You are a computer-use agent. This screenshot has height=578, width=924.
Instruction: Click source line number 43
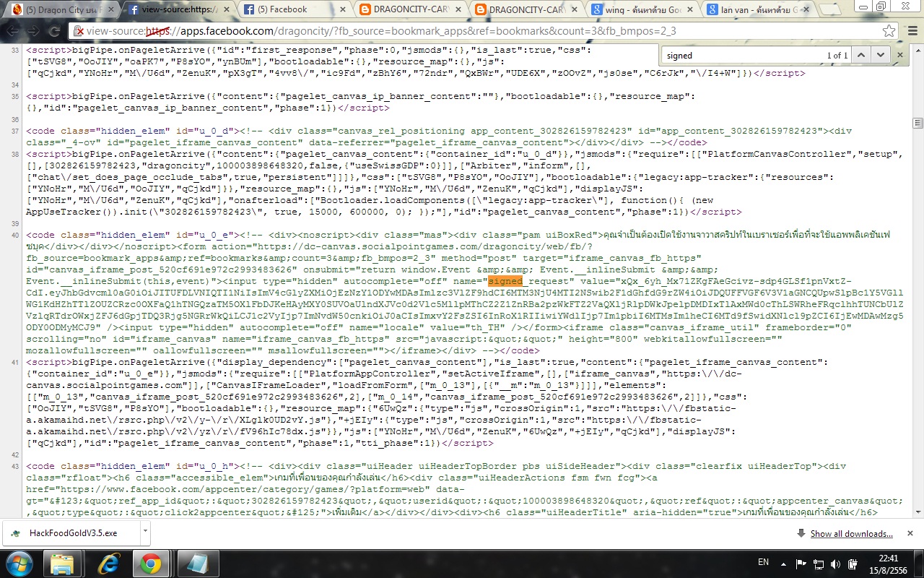(16, 466)
